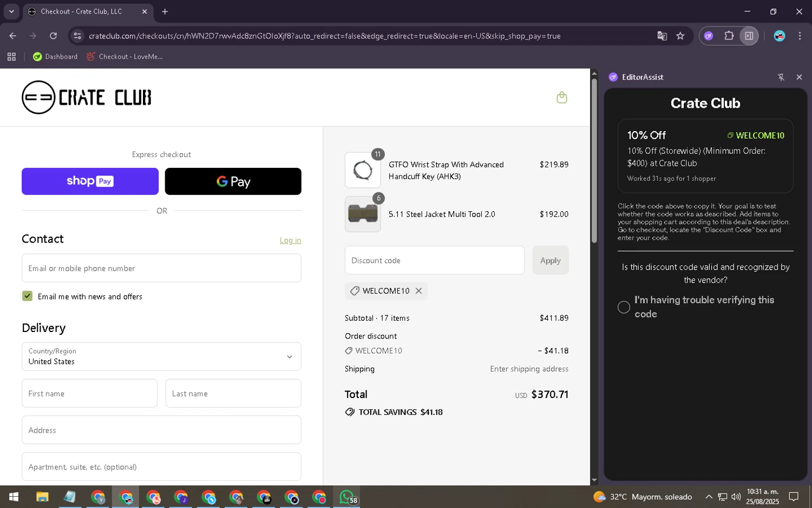The height and width of the screenshot is (508, 812).
Task: Open the shopping bag cart icon
Action: tap(562, 97)
